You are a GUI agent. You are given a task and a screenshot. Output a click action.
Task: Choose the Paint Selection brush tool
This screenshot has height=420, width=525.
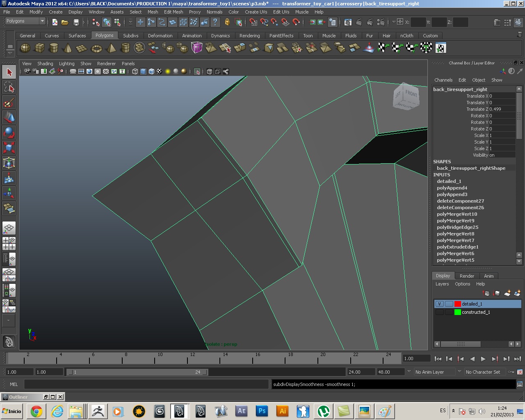click(9, 102)
